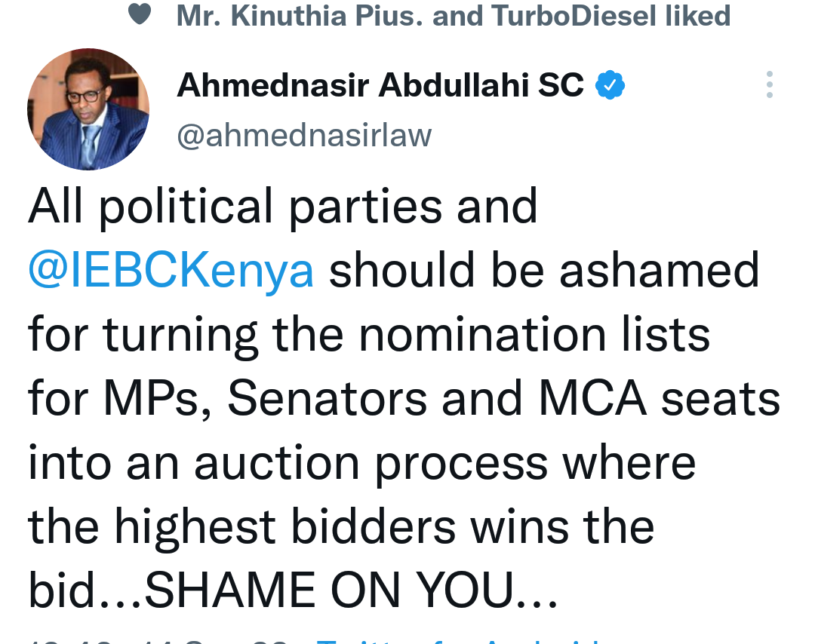Open Mr. Kinuthia Pius's profile from liked line
Image resolution: width=815 pixels, height=644 pixels.
tap(300, 16)
